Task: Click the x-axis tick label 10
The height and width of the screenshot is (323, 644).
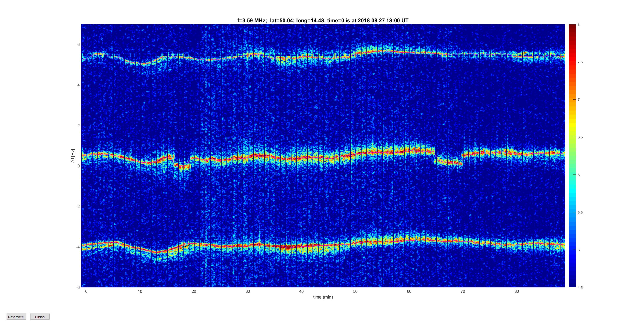Action: [140, 291]
